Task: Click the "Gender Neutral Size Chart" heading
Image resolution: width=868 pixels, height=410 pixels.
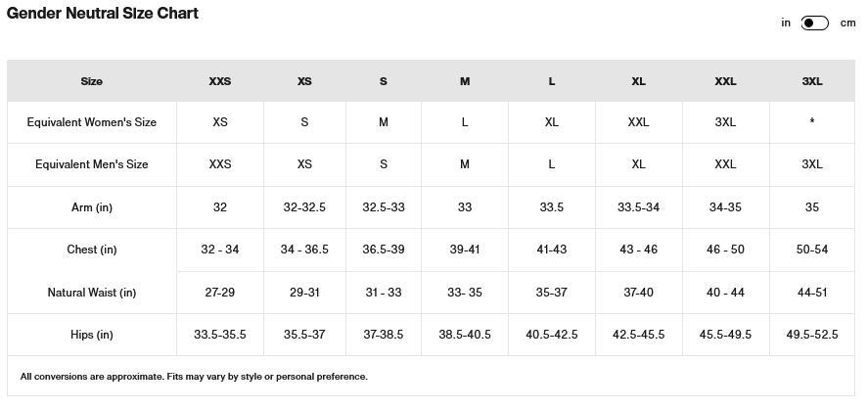Action: click(x=103, y=14)
